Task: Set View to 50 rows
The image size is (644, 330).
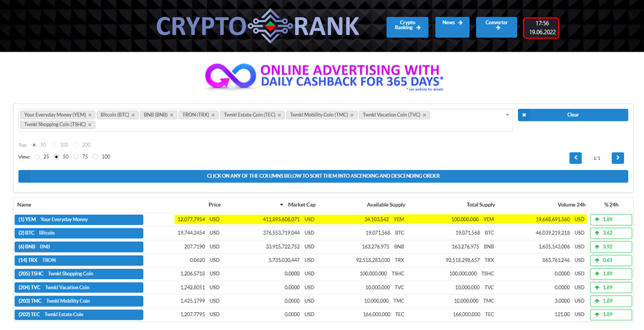Action: [x=56, y=157]
